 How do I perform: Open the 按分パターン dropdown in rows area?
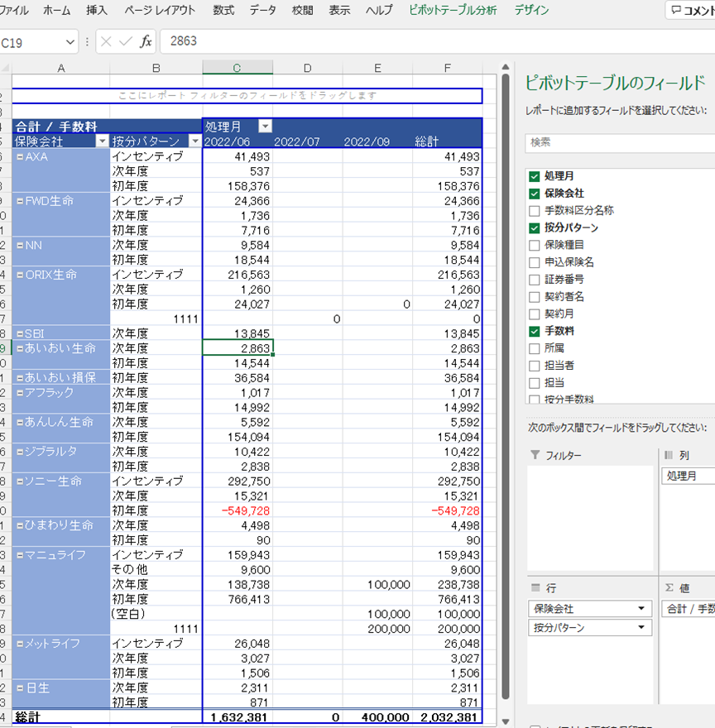tap(640, 628)
